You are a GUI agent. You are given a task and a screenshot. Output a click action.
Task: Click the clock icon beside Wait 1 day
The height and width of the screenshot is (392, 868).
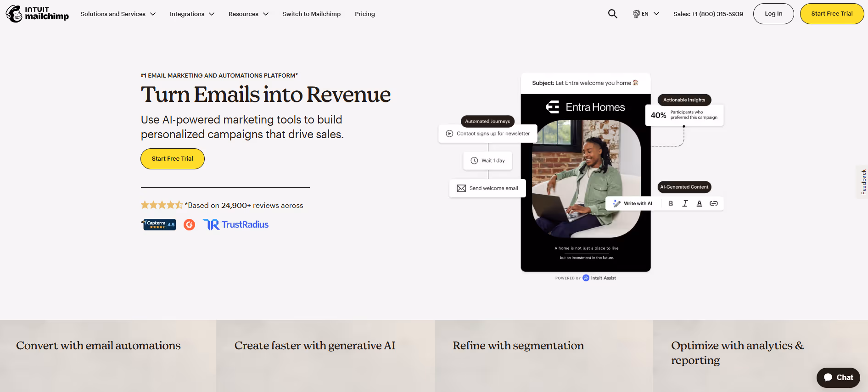474,161
